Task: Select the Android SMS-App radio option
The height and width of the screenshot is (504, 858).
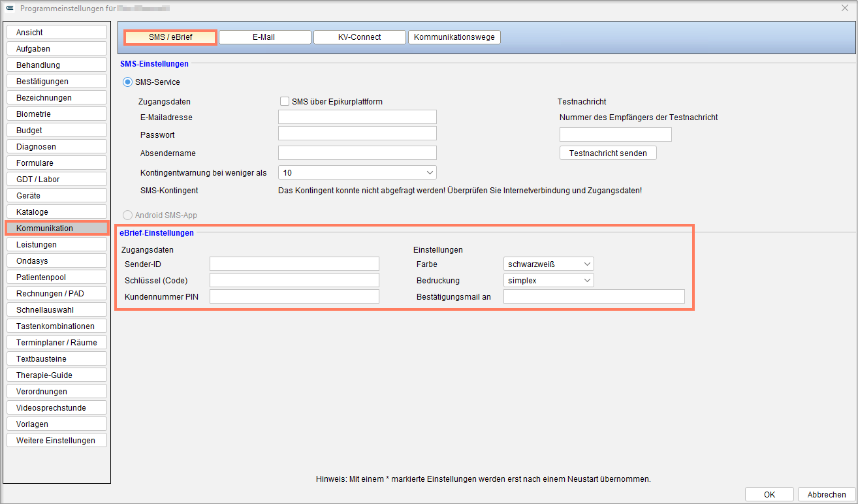Action: [127, 215]
